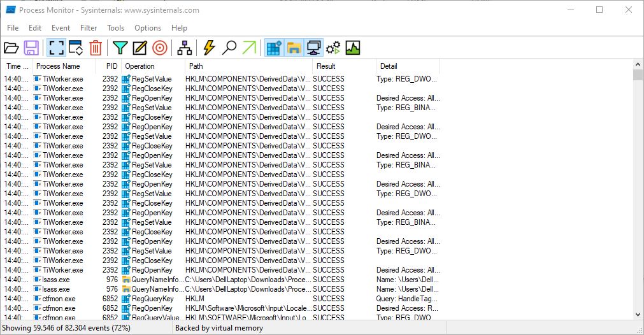Click the Process Monitor title bar app icon

(11, 10)
